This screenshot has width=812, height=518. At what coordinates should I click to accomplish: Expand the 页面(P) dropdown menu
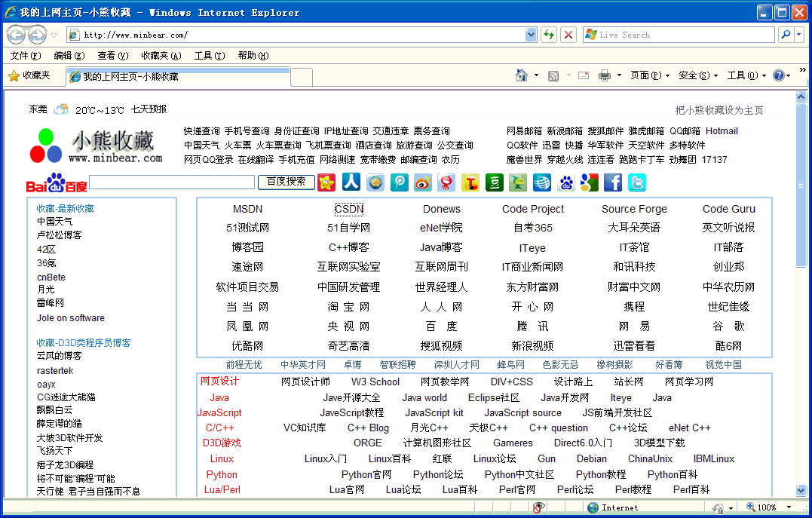coord(649,75)
